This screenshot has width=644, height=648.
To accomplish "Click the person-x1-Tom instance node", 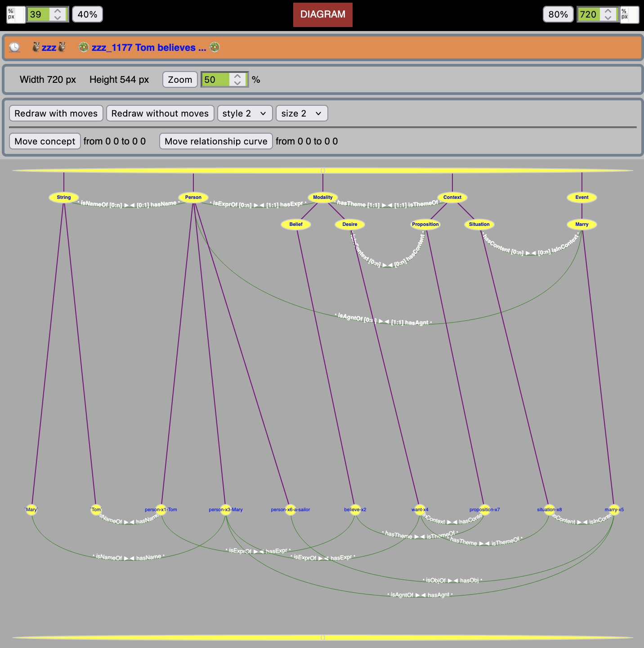I will (x=161, y=509).
